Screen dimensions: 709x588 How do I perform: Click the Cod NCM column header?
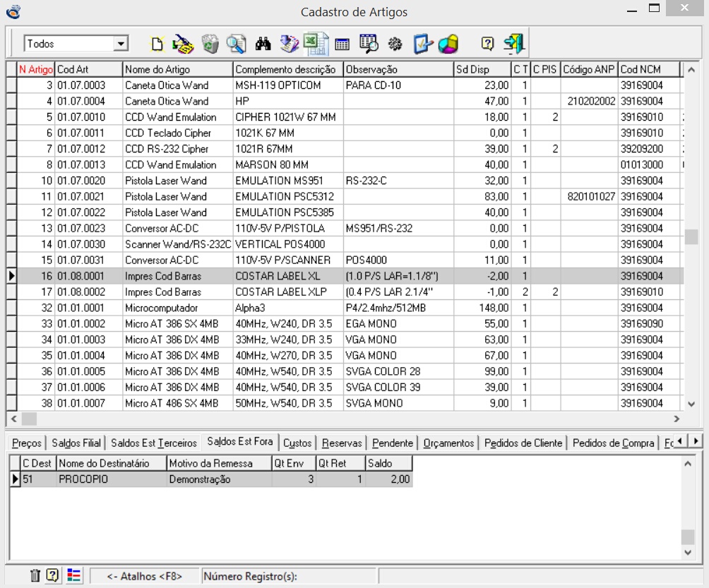click(x=649, y=69)
